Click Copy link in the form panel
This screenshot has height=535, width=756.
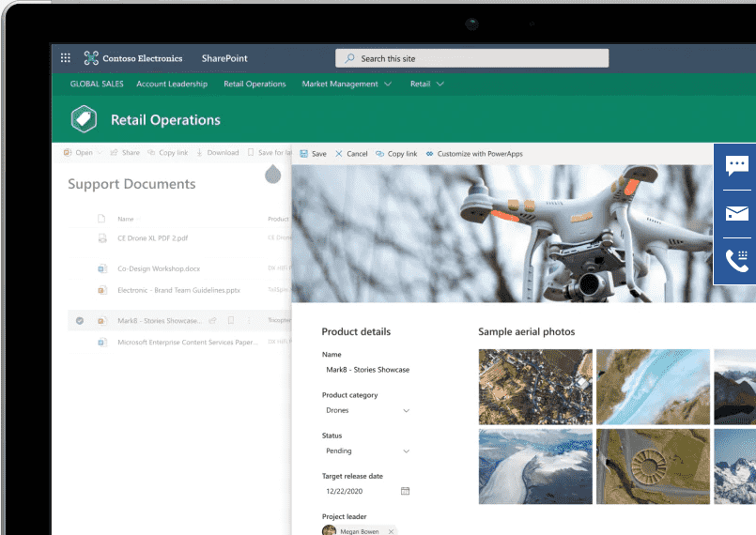click(x=396, y=154)
